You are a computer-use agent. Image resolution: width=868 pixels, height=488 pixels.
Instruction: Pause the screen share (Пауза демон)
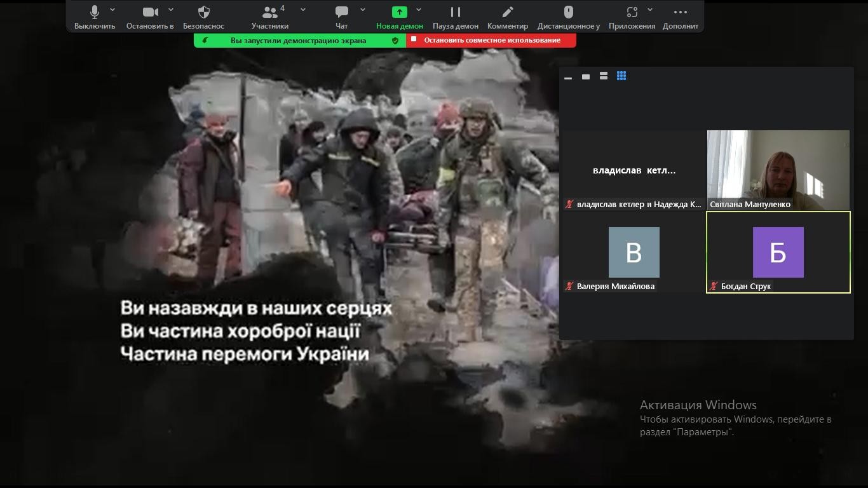[x=456, y=13]
